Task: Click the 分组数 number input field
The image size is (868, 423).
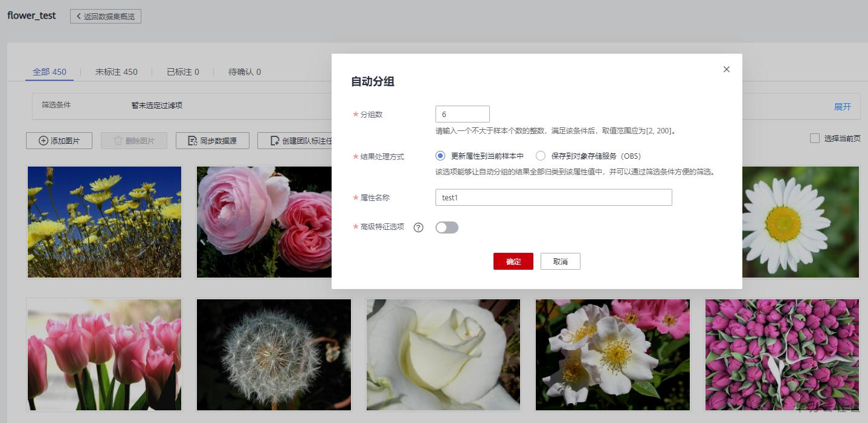Action: (x=462, y=113)
